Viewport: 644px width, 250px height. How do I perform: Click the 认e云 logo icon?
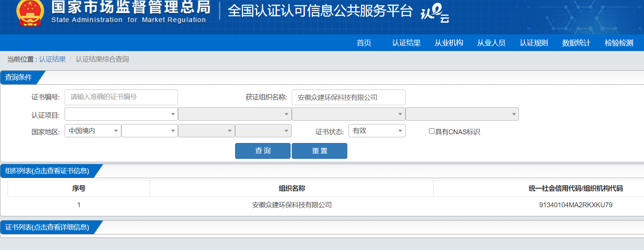click(435, 12)
